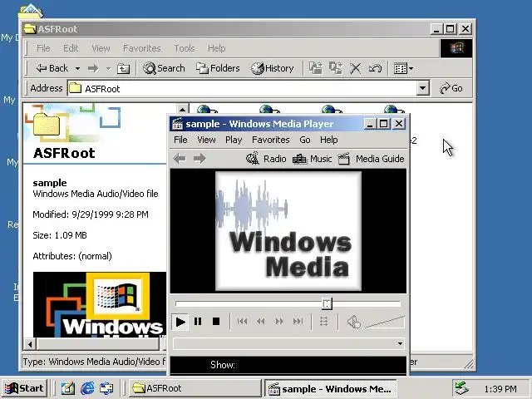Click the Start button

coord(25,388)
